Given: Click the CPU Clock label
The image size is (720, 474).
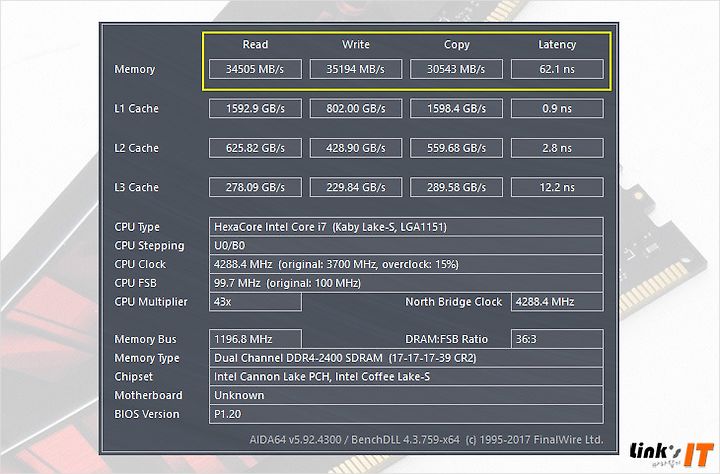Looking at the screenshot, I should 140,264.
